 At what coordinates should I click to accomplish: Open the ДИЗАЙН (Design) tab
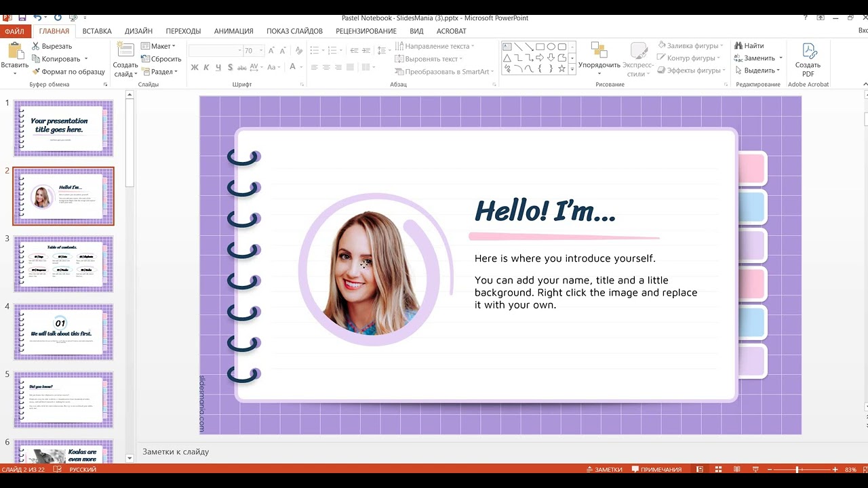(138, 31)
